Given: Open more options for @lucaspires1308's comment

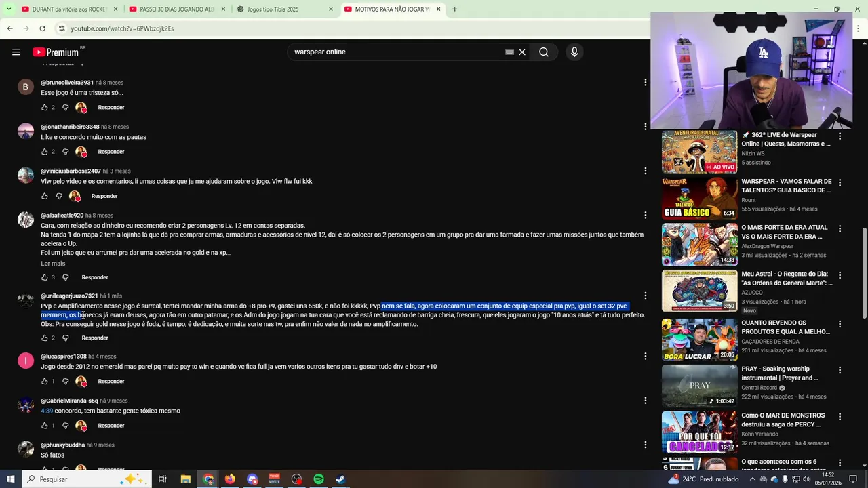Looking at the screenshot, I should (645, 357).
